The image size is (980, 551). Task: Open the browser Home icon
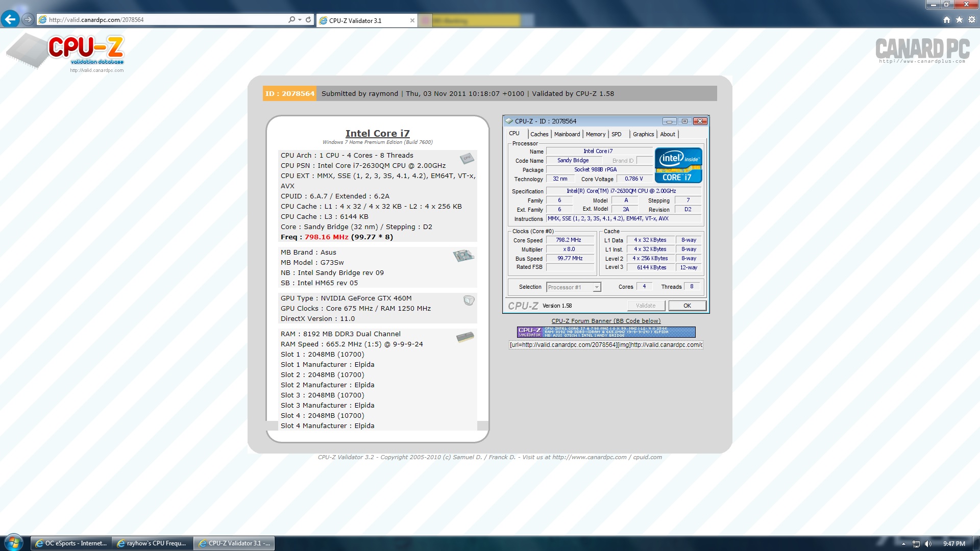[x=947, y=20]
